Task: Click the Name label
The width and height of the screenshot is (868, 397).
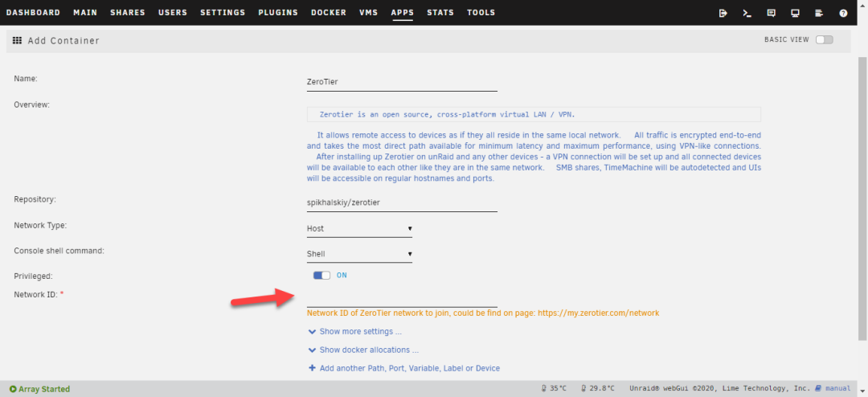Action: click(x=26, y=79)
